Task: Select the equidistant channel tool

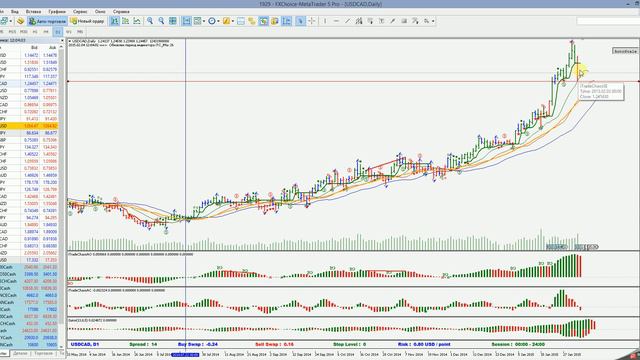Action: [x=359, y=21]
